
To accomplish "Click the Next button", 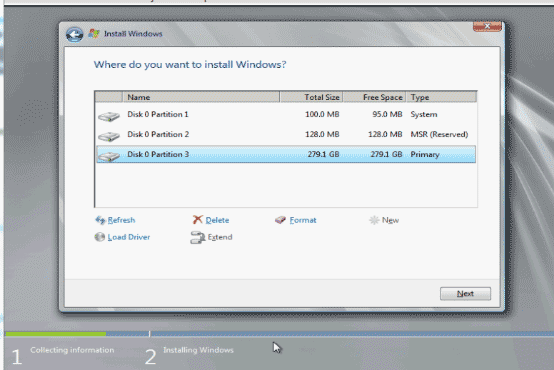I will coord(465,294).
